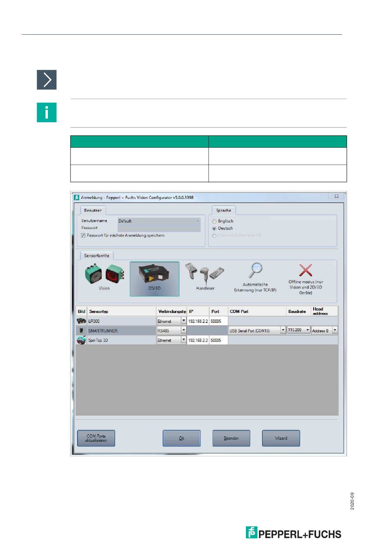This screenshot has width=392, height=559.
Task: Select the 2D/3D sensor family icon
Action: (154, 279)
